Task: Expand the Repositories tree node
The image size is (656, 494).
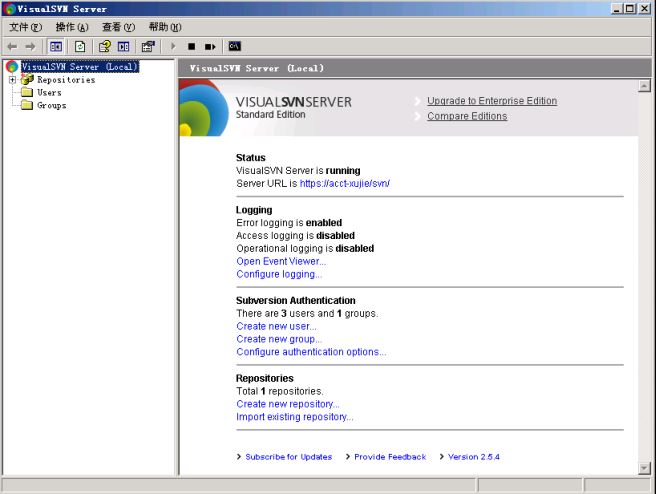Action: point(13,79)
